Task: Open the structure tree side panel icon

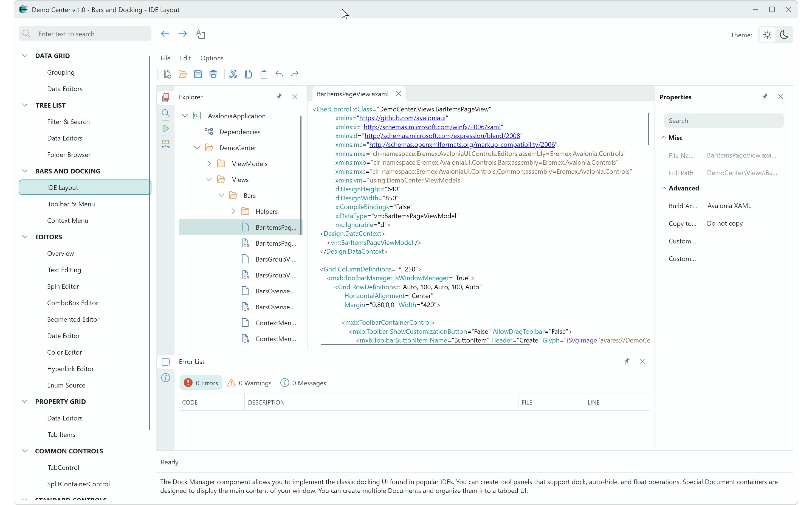Action: 165,144
